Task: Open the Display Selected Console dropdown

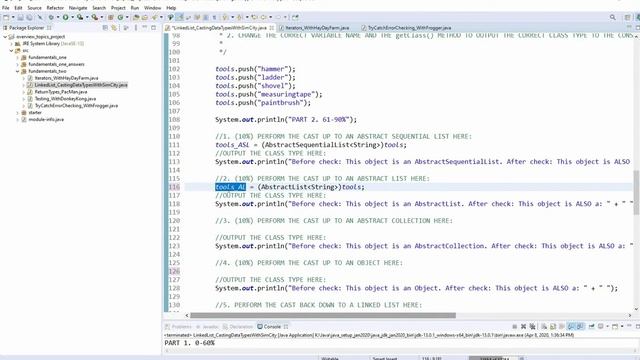Action: 608,327
